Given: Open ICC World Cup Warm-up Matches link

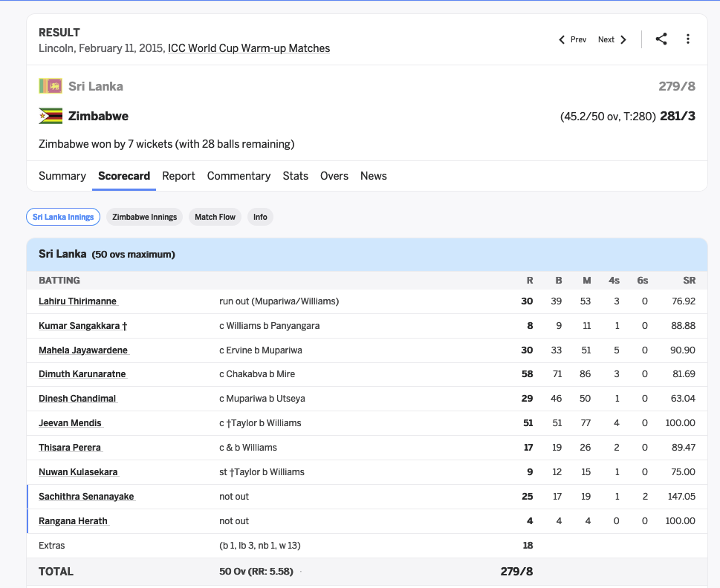Looking at the screenshot, I should coord(249,48).
